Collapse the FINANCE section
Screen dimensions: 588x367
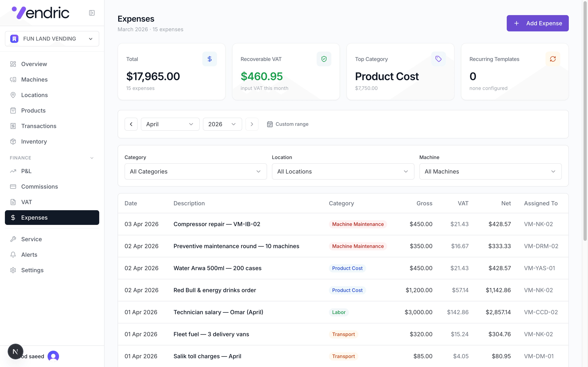point(92,158)
